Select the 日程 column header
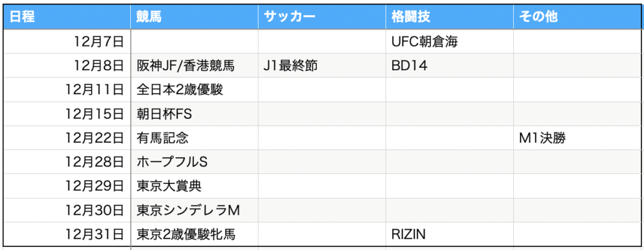644x250 pixels. tap(67, 17)
